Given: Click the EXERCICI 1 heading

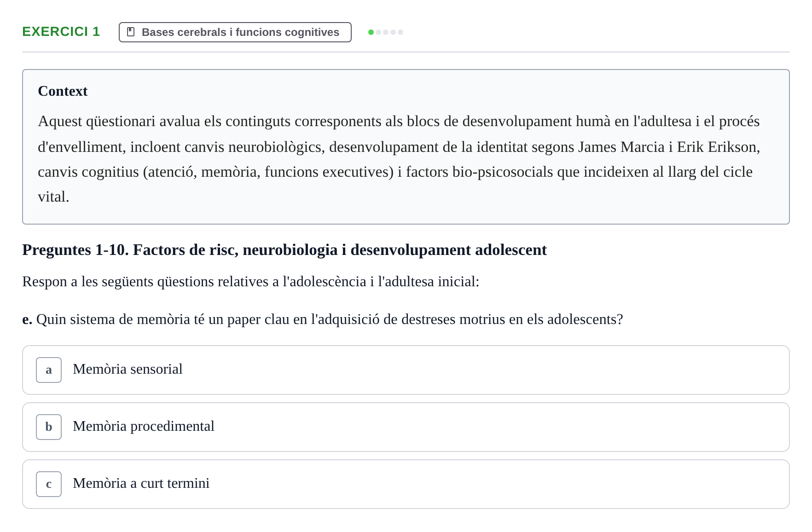Looking at the screenshot, I should click(x=61, y=32).
